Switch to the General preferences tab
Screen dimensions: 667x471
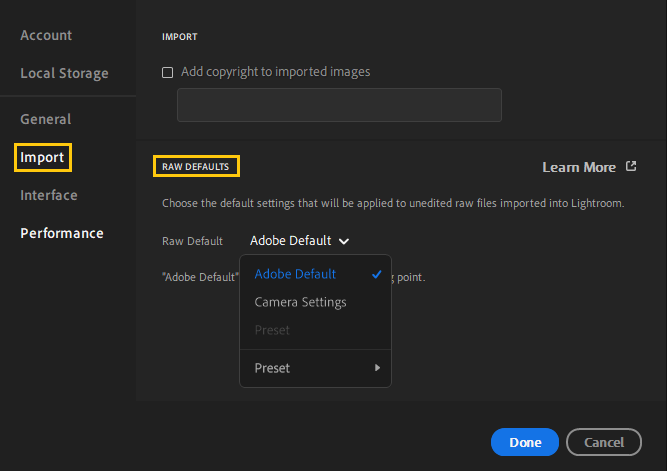point(46,119)
